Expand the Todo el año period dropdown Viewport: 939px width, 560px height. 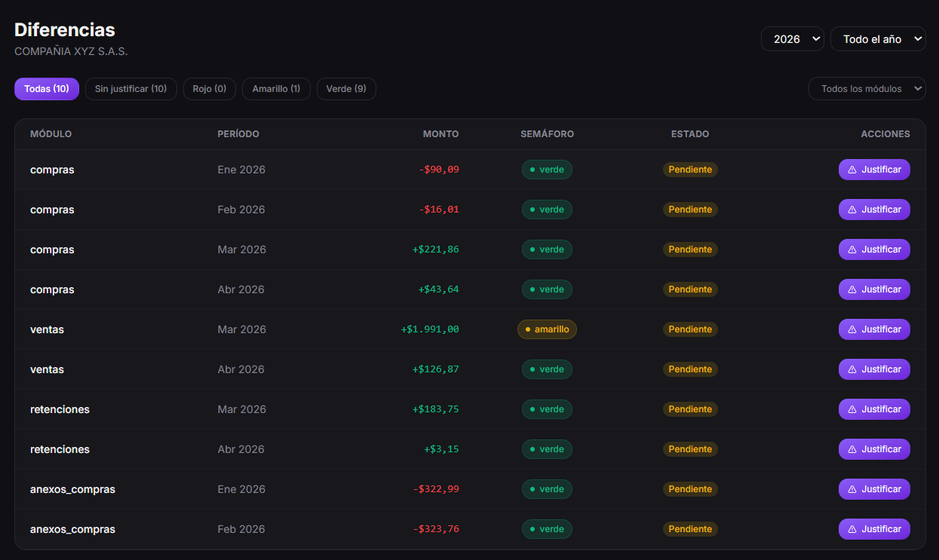(877, 39)
